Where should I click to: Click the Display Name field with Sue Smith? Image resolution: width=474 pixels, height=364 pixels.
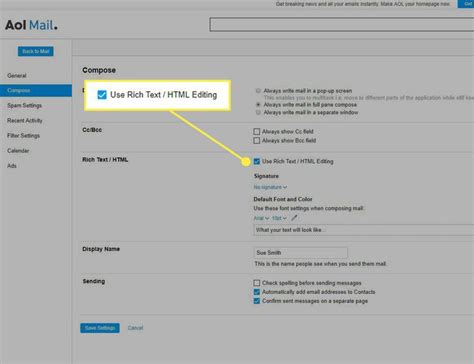[x=301, y=253]
